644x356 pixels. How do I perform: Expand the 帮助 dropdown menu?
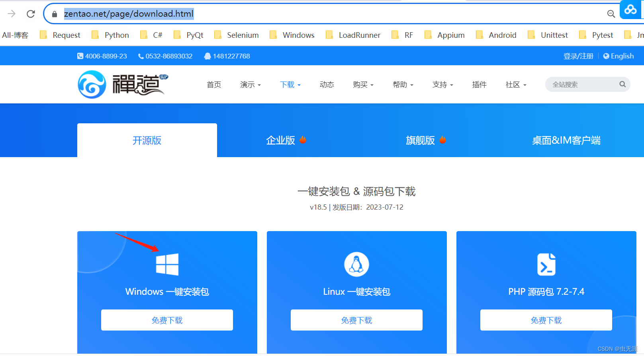pos(403,84)
